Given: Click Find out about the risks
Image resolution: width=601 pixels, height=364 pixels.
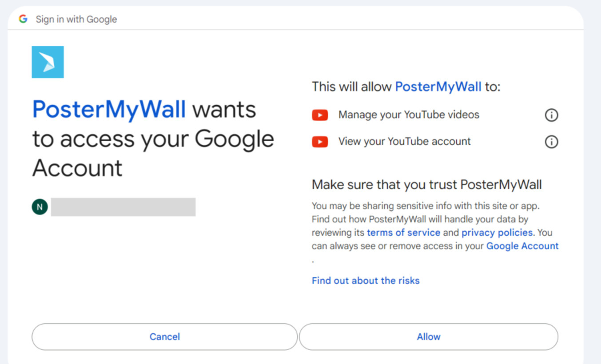Looking at the screenshot, I should pyautogui.click(x=366, y=281).
